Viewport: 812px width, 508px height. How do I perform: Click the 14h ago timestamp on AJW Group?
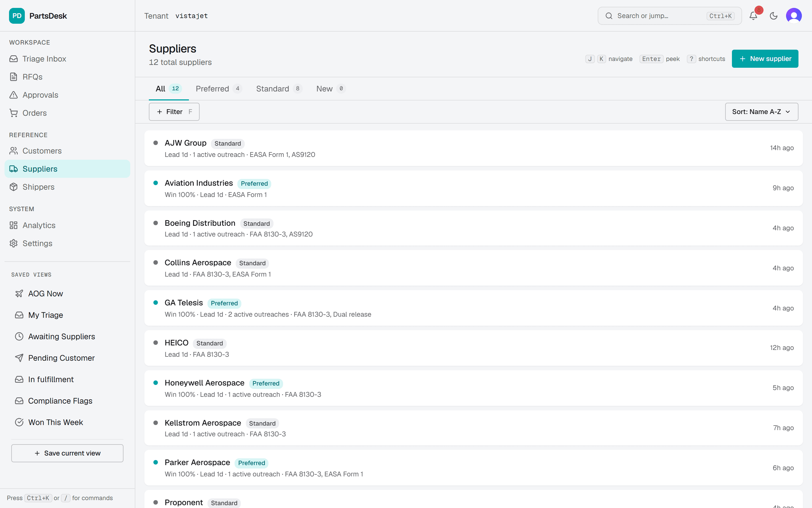782,148
